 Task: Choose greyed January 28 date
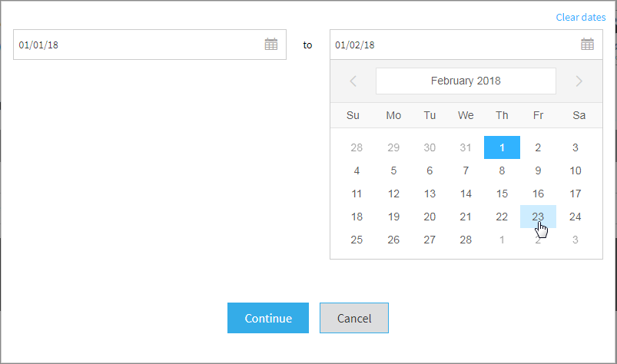(x=357, y=147)
